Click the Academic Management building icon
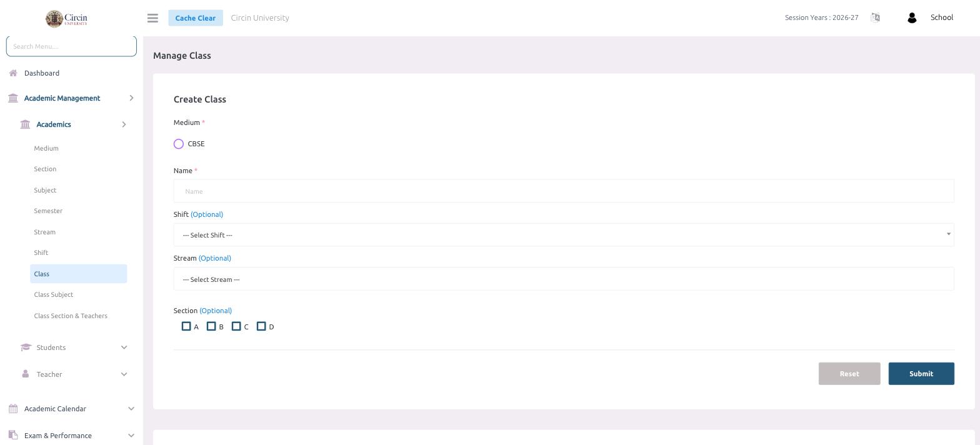Screen dimensions: 980x445 (x=13, y=98)
